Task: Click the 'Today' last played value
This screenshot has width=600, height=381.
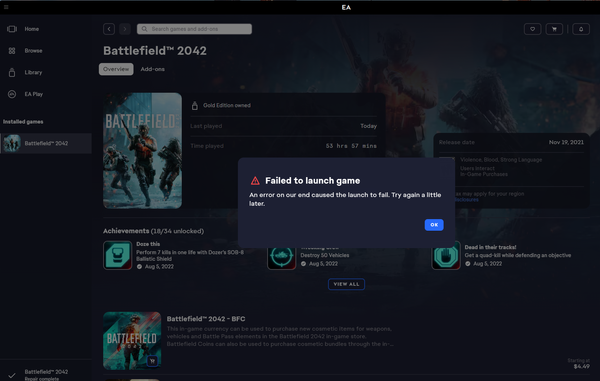Action: click(368, 126)
